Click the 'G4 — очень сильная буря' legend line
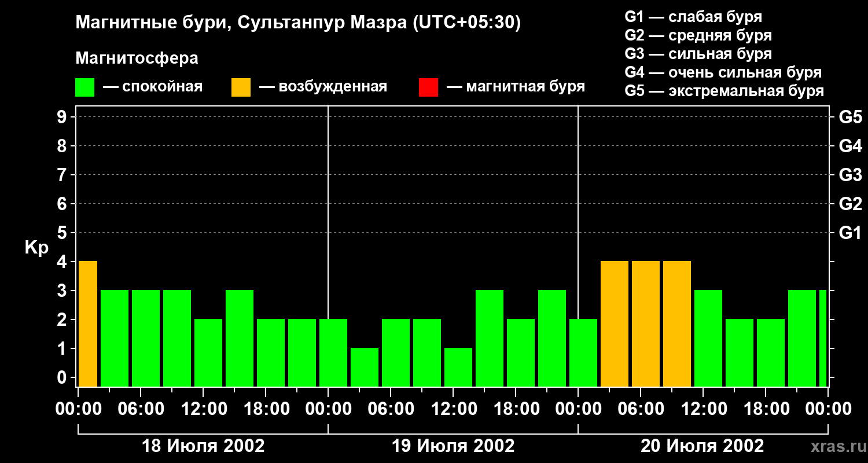This screenshot has width=868, height=463. pyautogui.click(x=723, y=72)
